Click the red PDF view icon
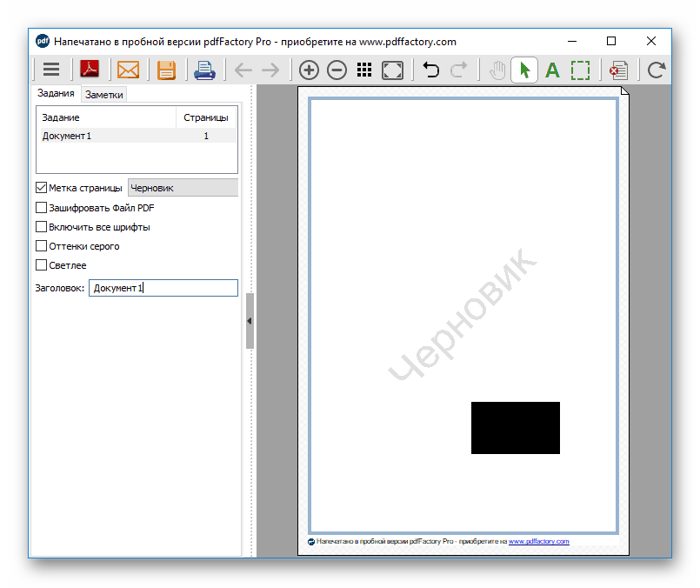This screenshot has height=588, width=700. click(x=90, y=70)
